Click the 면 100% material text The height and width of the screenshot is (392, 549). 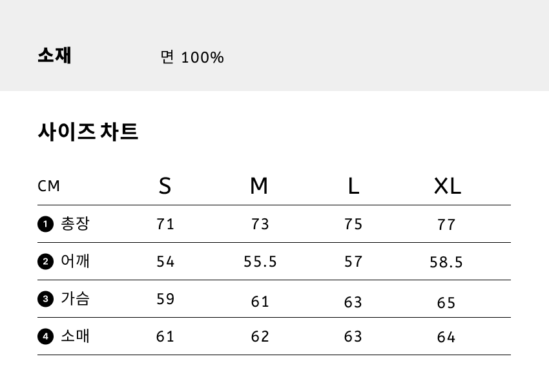(192, 57)
